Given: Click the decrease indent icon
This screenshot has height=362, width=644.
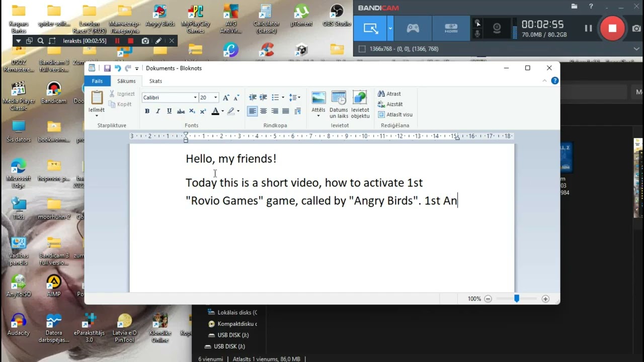Looking at the screenshot, I should pyautogui.click(x=253, y=98).
